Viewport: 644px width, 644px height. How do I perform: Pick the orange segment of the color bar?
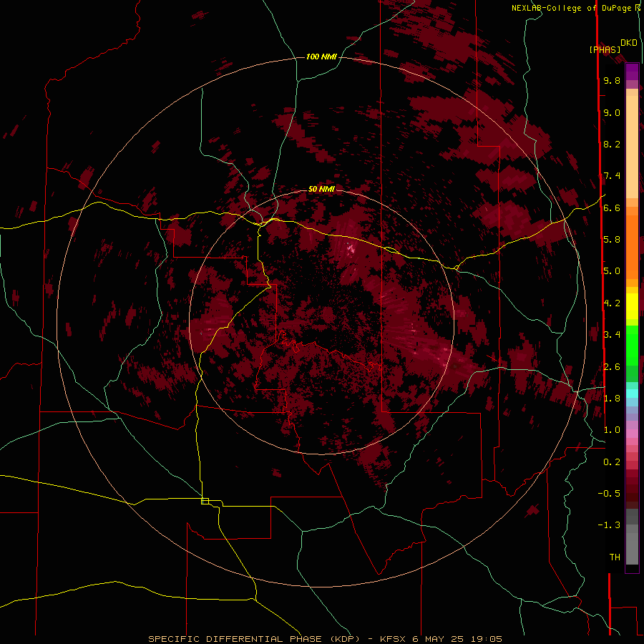[632, 248]
